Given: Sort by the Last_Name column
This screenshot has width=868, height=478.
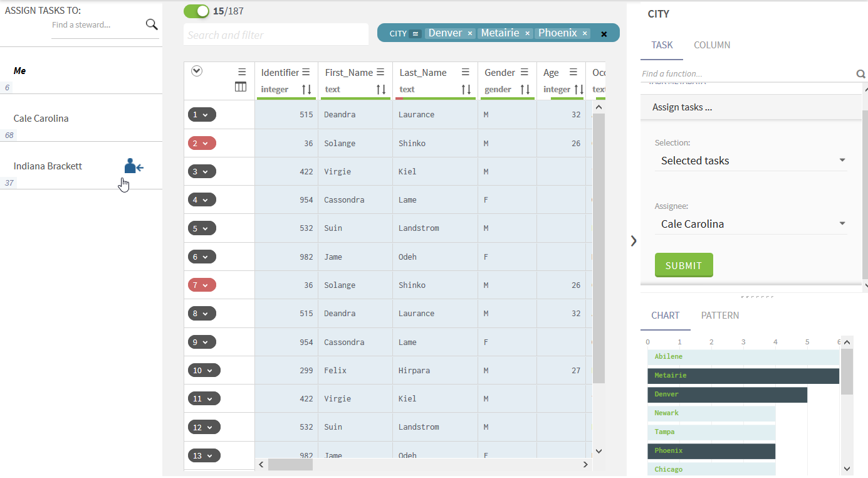Looking at the screenshot, I should (x=466, y=89).
